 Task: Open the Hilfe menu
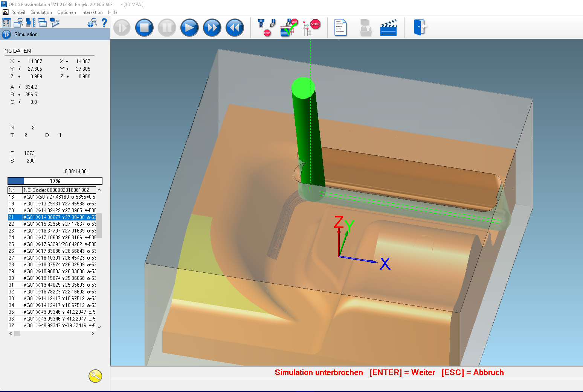(x=113, y=12)
